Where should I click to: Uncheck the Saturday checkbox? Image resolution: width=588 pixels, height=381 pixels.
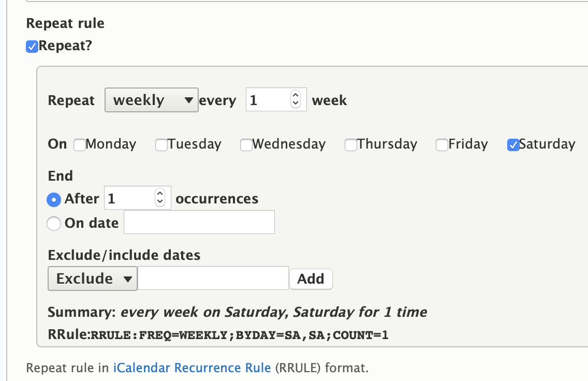click(x=513, y=145)
